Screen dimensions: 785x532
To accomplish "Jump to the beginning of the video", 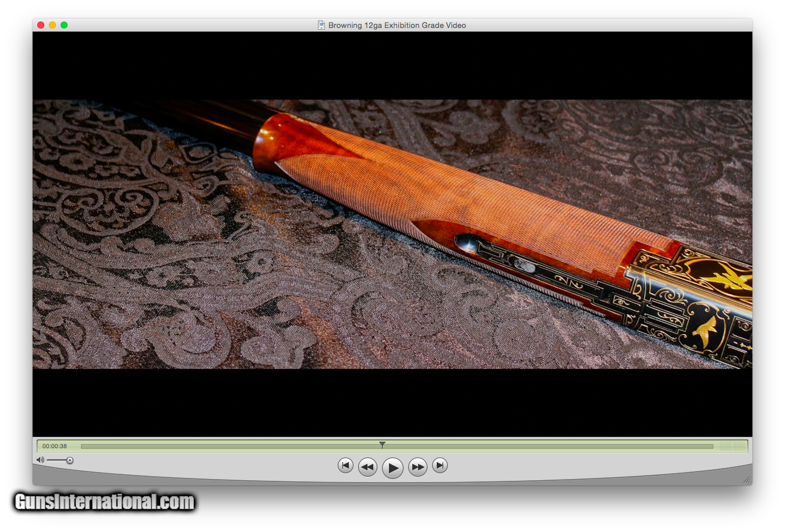I will (345, 466).
